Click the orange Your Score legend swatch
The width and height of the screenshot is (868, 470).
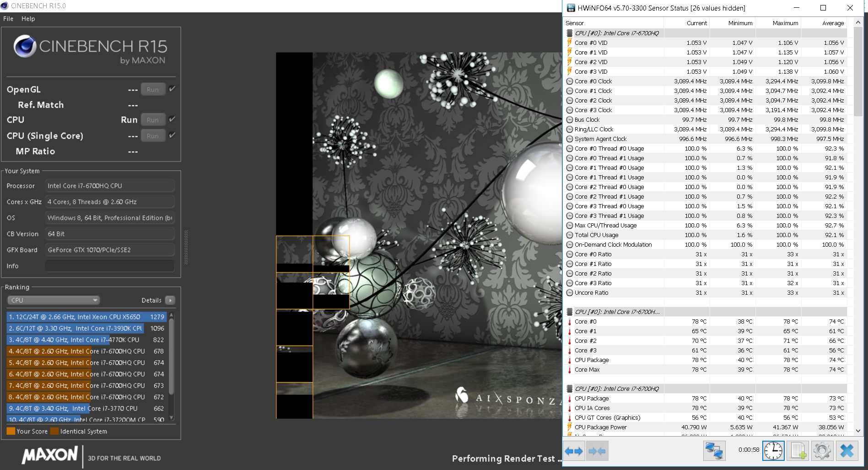[x=11, y=431]
